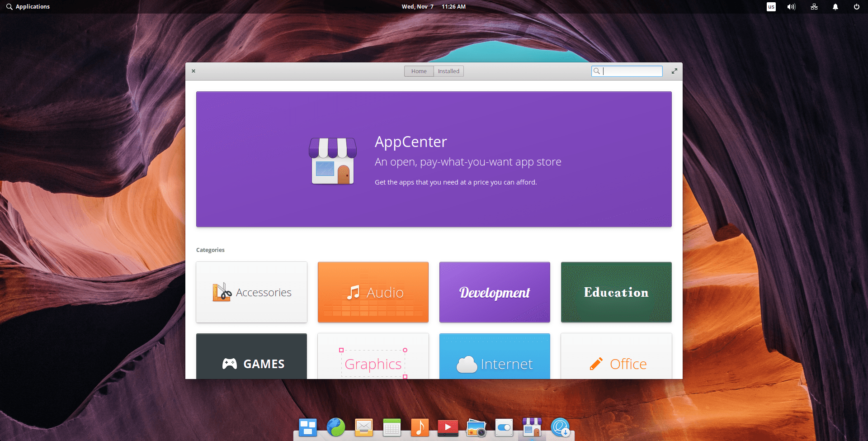Screen dimensions: 868x441
Task: Open the Audio category
Action: point(373,292)
